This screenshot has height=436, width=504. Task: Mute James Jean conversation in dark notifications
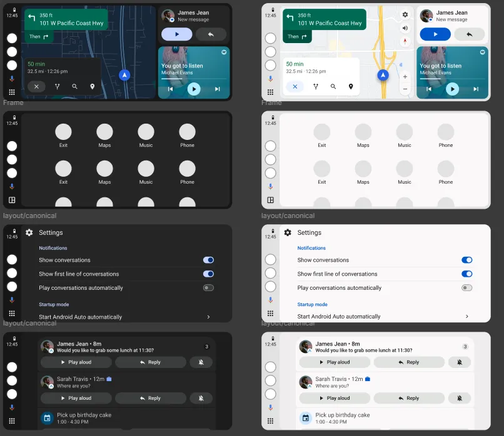pos(201,362)
